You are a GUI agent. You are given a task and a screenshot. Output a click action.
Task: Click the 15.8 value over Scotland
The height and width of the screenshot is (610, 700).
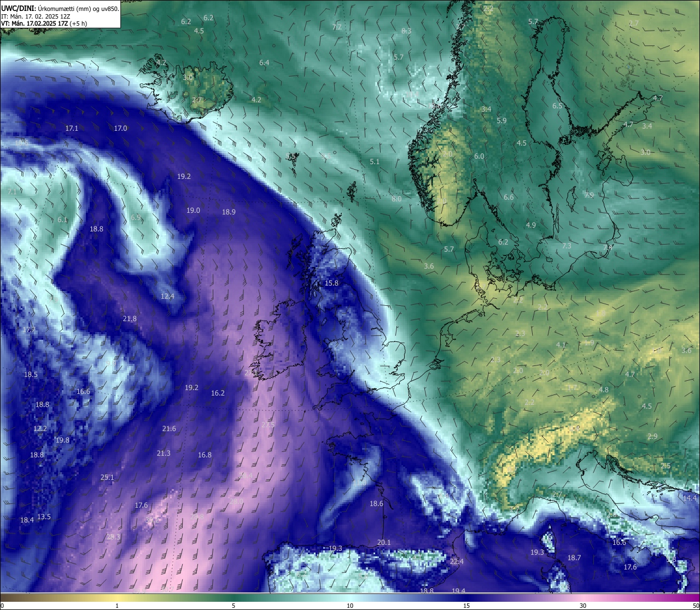pyautogui.click(x=331, y=283)
